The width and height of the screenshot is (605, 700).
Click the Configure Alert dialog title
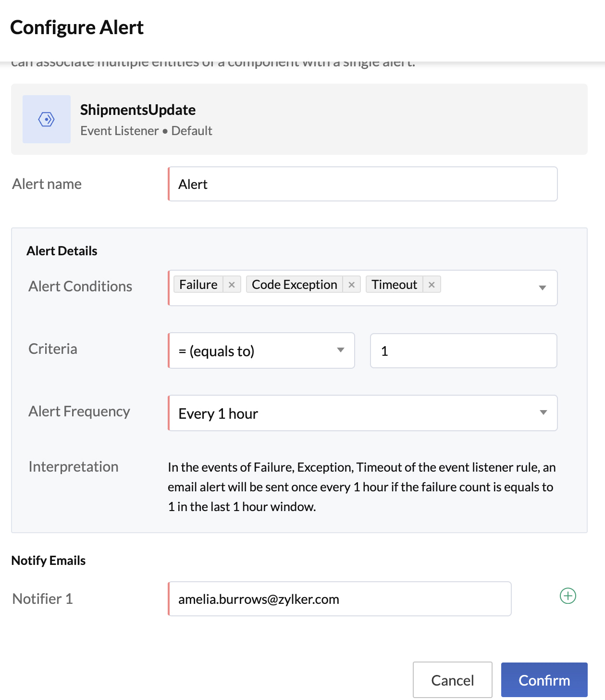77,27
